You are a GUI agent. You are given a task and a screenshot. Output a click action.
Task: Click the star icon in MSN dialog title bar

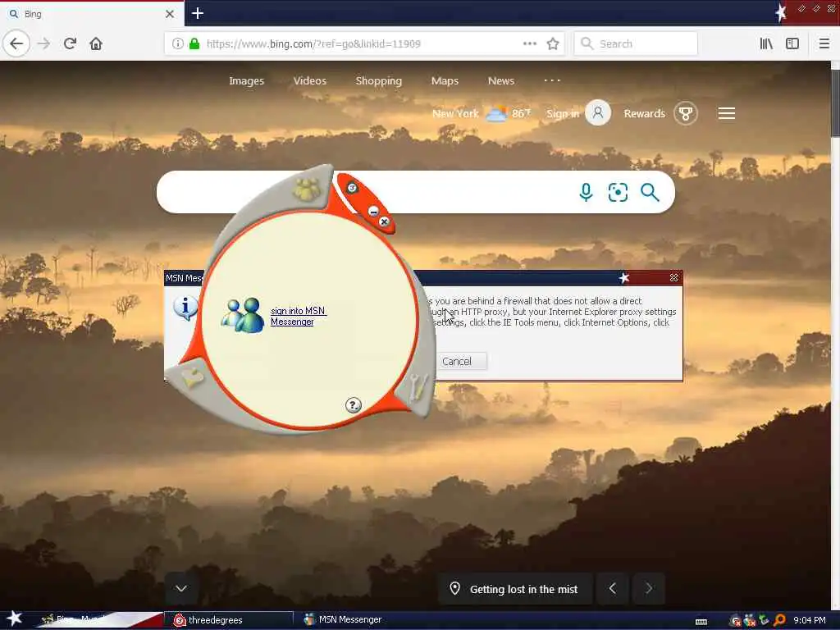(624, 277)
